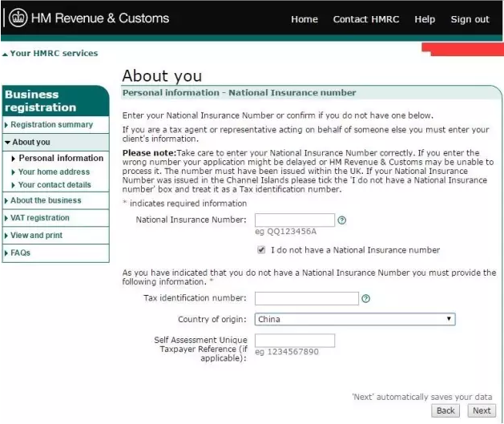This screenshot has width=504, height=424.
Task: Collapse the 'Your HMRC services' expander
Action: [50, 54]
